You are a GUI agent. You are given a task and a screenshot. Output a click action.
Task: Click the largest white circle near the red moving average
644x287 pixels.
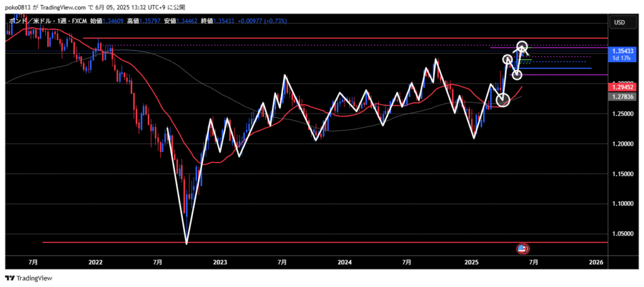click(502, 99)
